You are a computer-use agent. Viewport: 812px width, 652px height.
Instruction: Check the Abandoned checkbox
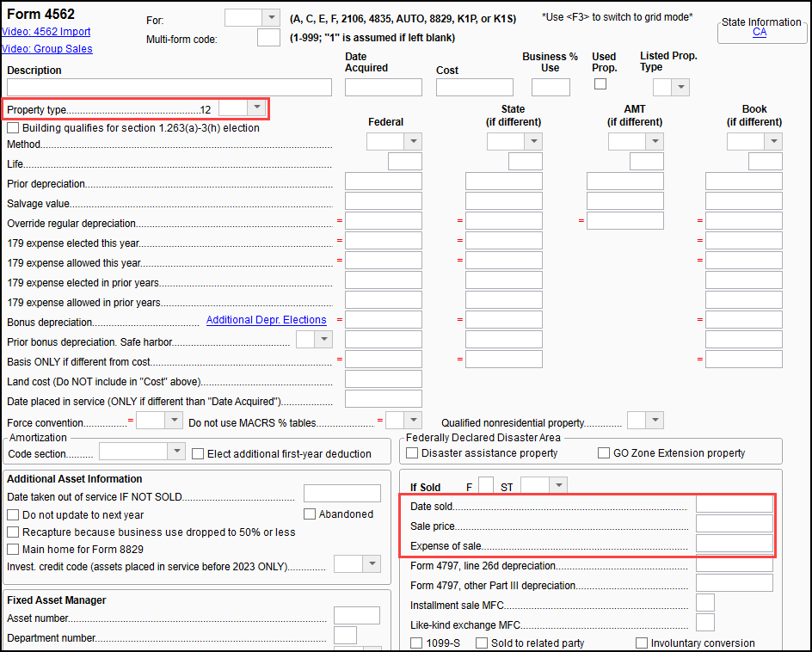tap(310, 514)
